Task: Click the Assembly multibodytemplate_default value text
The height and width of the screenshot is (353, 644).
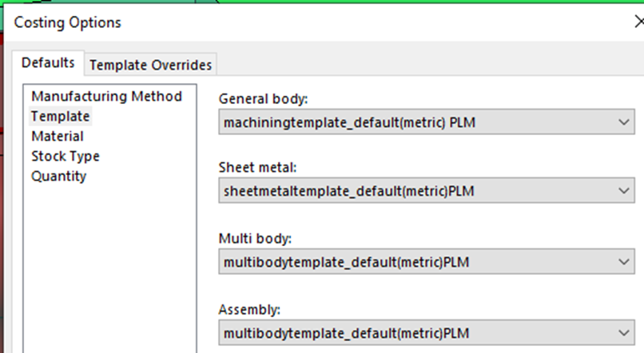Action: click(x=346, y=333)
